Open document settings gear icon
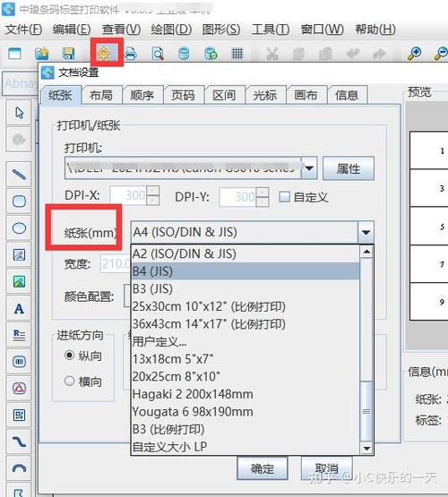The width and height of the screenshot is (448, 497). [x=104, y=53]
